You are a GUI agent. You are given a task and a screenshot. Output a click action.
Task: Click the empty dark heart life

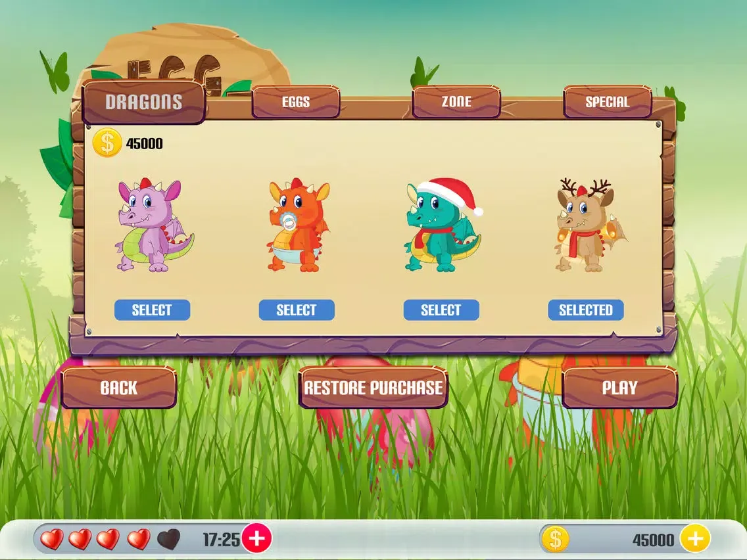click(168, 539)
